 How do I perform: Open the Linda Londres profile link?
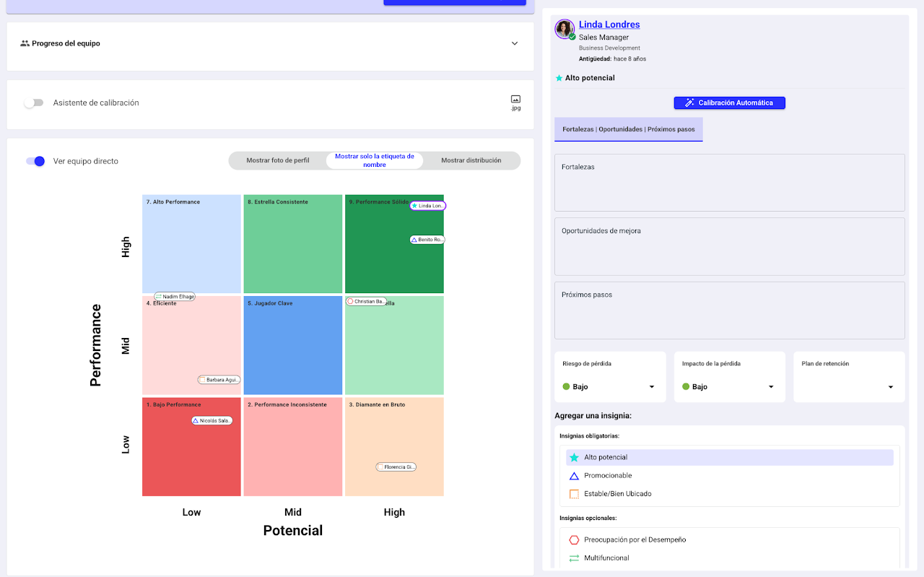click(609, 25)
